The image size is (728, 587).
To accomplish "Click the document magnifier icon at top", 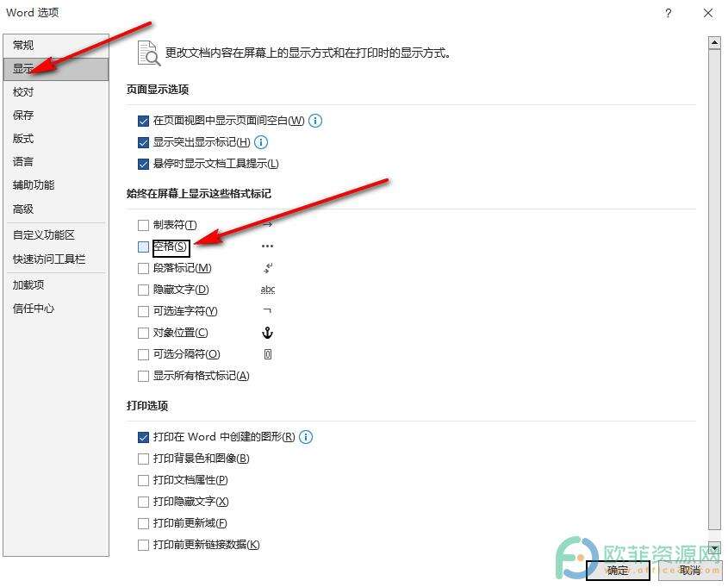I will click(x=149, y=53).
